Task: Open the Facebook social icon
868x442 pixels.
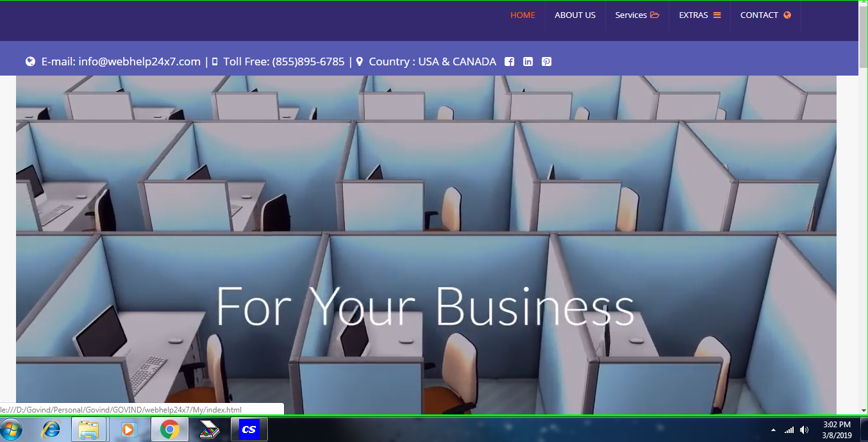Action: (x=510, y=61)
